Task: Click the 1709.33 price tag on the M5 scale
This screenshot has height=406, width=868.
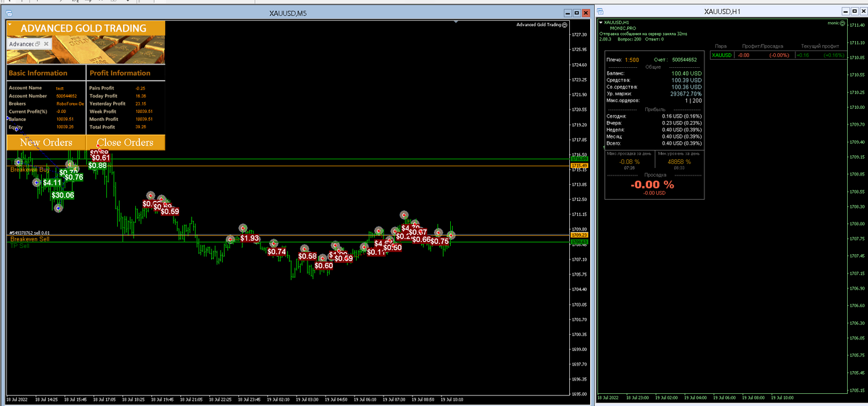Action: pyautogui.click(x=579, y=235)
